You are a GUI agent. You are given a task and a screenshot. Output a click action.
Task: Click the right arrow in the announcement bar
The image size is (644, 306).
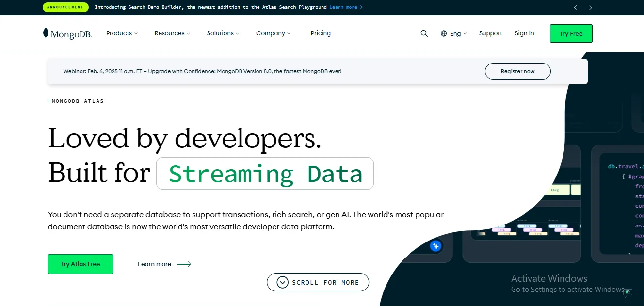[591, 7]
